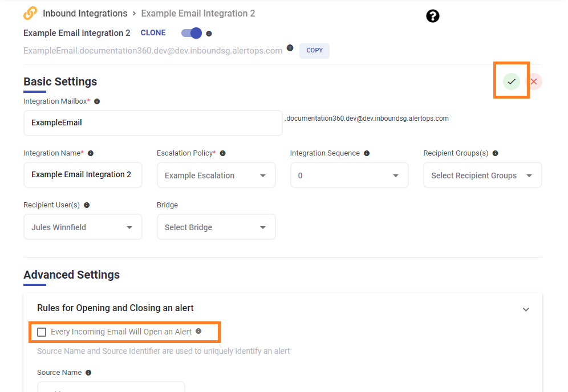Viewport: 568px width, 392px height.
Task: Open the Escalation Policy dropdown
Action: click(x=216, y=175)
